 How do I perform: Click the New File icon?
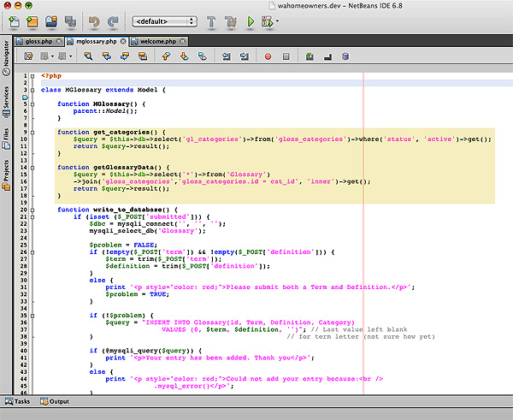[x=14, y=21]
